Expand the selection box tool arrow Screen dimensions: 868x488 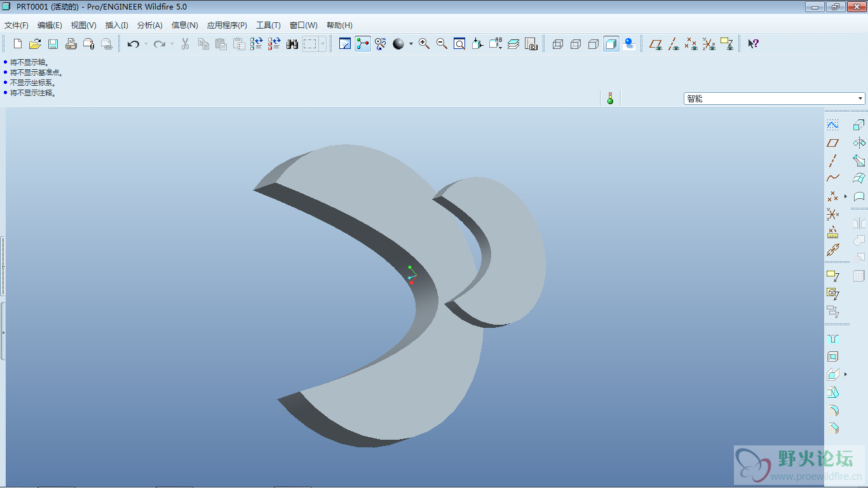(323, 44)
